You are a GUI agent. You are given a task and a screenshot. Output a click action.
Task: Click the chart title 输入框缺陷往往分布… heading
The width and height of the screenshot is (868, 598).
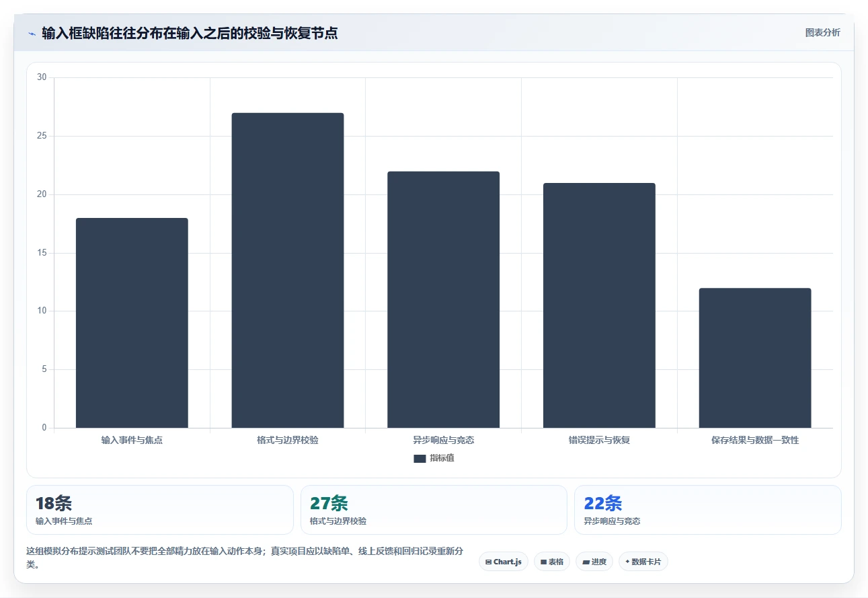point(190,33)
